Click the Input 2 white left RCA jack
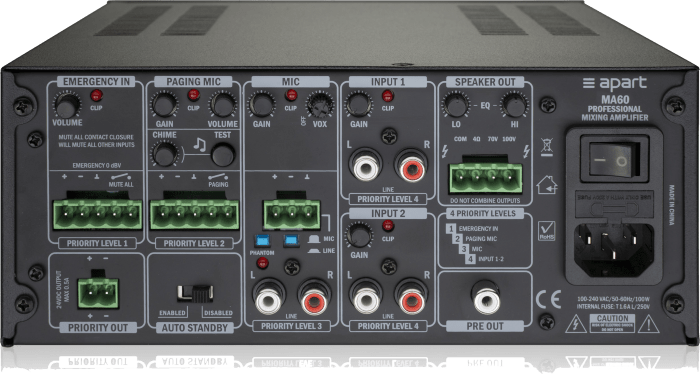The height and width of the screenshot is (374, 700). click(366, 297)
